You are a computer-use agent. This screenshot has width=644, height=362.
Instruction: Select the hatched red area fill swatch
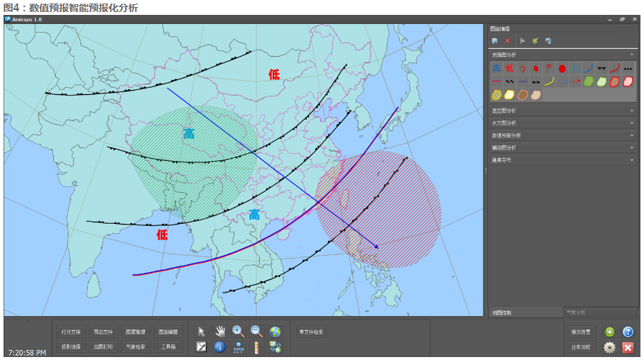click(628, 81)
